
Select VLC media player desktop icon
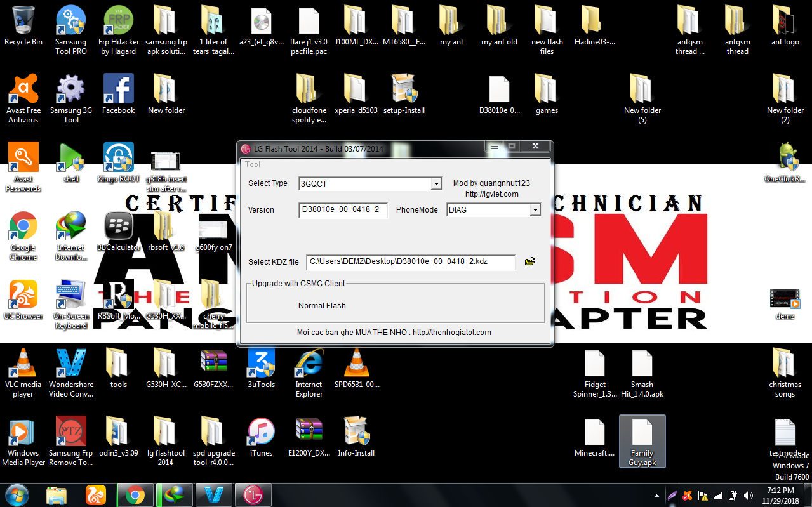pyautogui.click(x=23, y=372)
